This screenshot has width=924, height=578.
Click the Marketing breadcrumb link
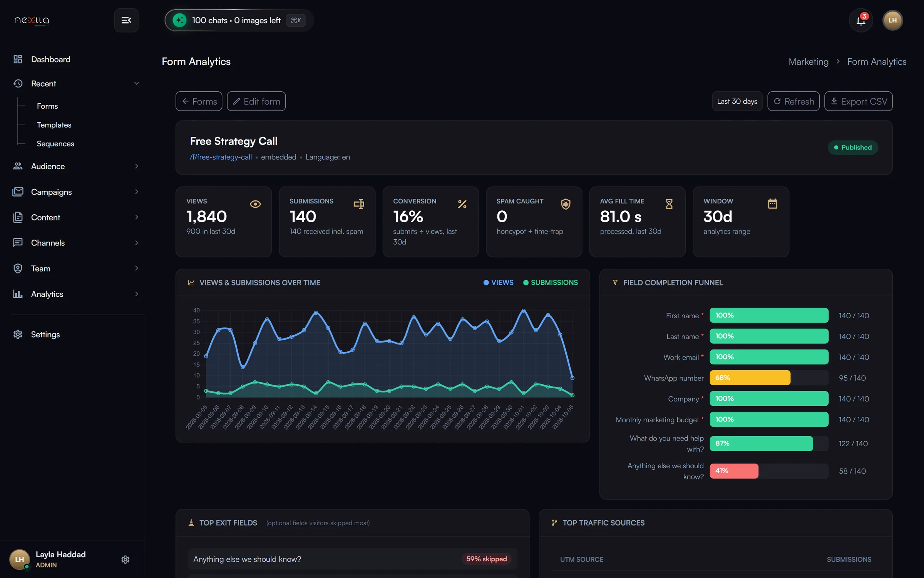[808, 61]
